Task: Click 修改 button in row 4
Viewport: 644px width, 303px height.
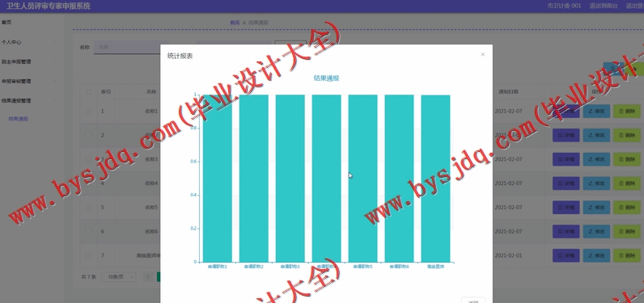Action: pyautogui.click(x=596, y=183)
